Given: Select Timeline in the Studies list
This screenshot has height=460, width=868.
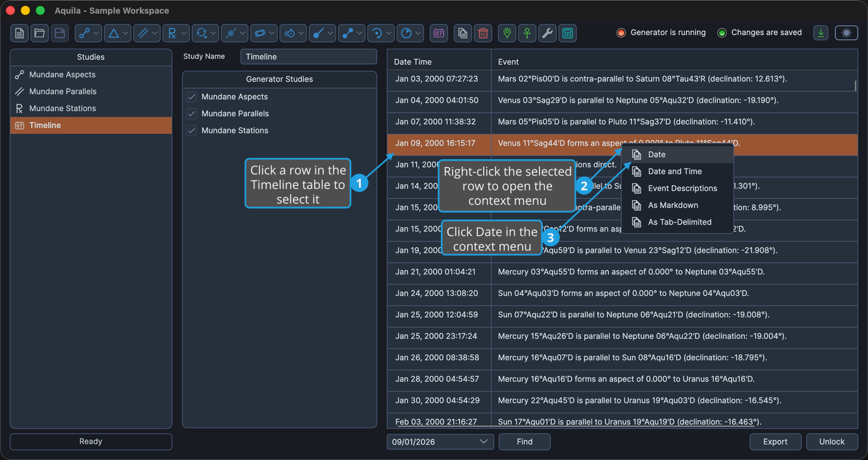Looking at the screenshot, I should [91, 125].
